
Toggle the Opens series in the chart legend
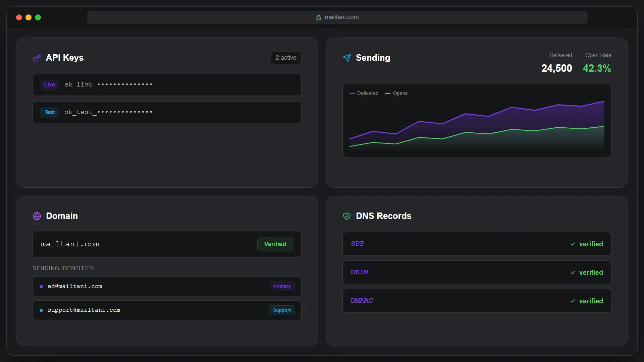(396, 93)
